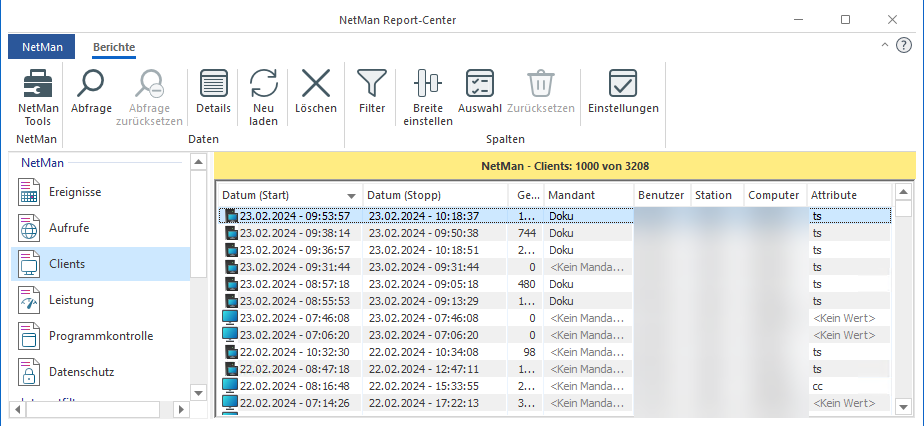This screenshot has width=924, height=426.
Task: Select row 22.02.2024 - 07:14:26
Action: (555, 404)
